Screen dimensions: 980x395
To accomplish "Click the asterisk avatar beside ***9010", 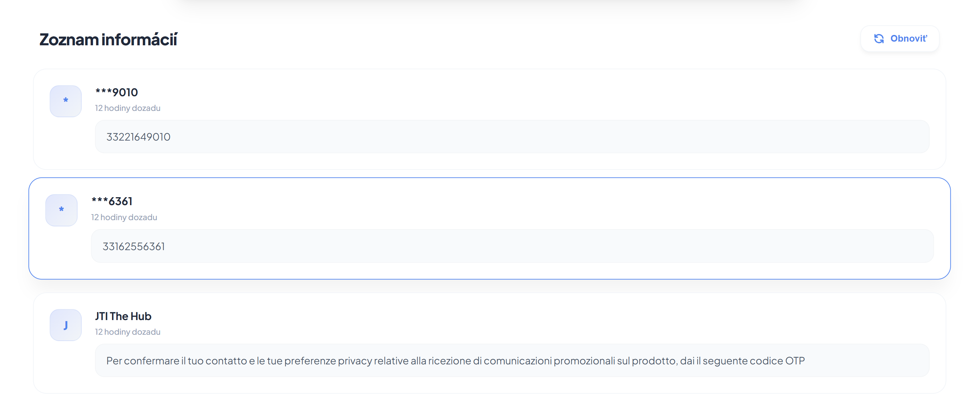I will pyautogui.click(x=65, y=101).
